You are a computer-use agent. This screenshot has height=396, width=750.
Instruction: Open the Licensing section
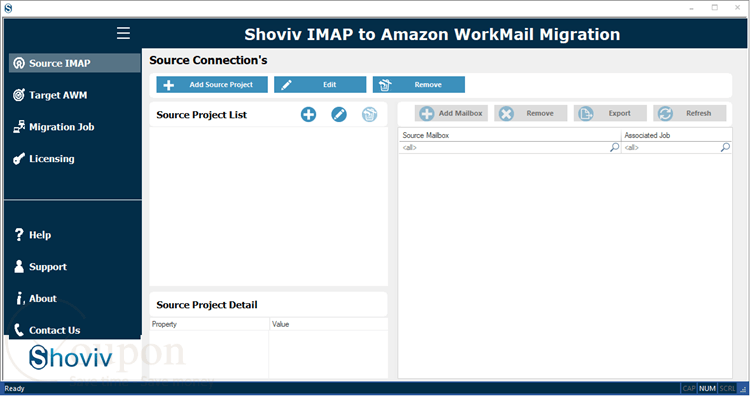pyautogui.click(x=52, y=159)
